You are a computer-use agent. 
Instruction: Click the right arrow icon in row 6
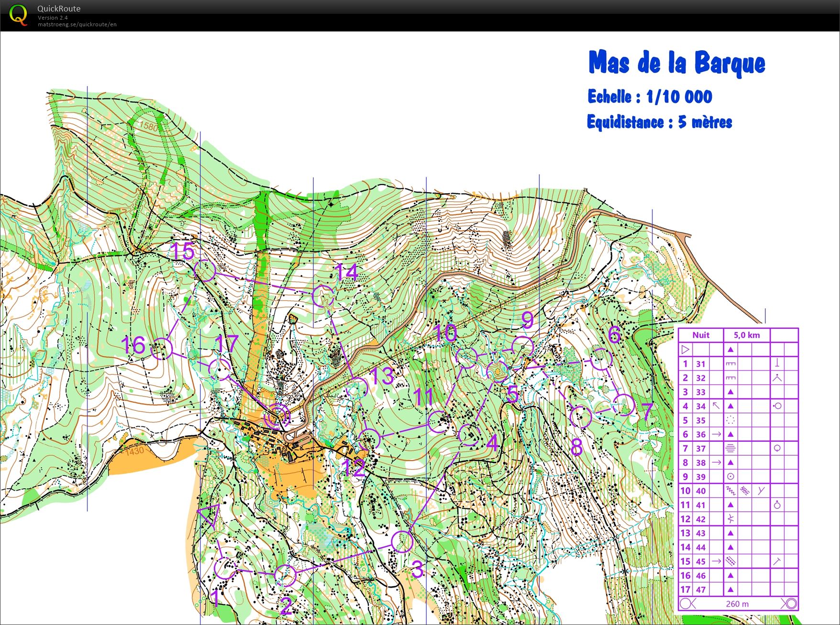click(716, 434)
